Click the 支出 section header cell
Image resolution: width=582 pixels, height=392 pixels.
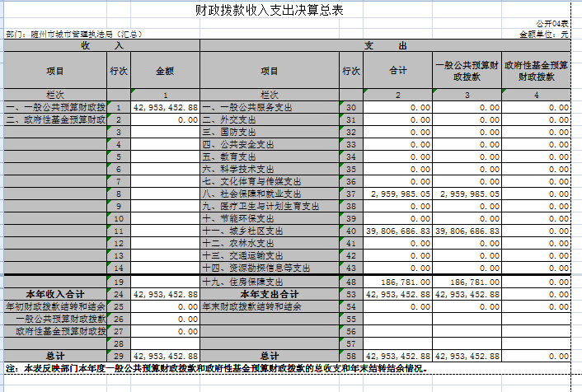click(x=386, y=45)
